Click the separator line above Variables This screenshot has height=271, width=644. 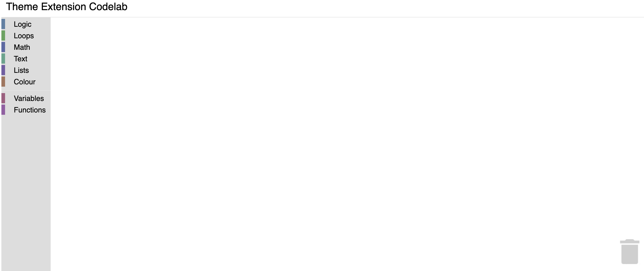coord(26,90)
